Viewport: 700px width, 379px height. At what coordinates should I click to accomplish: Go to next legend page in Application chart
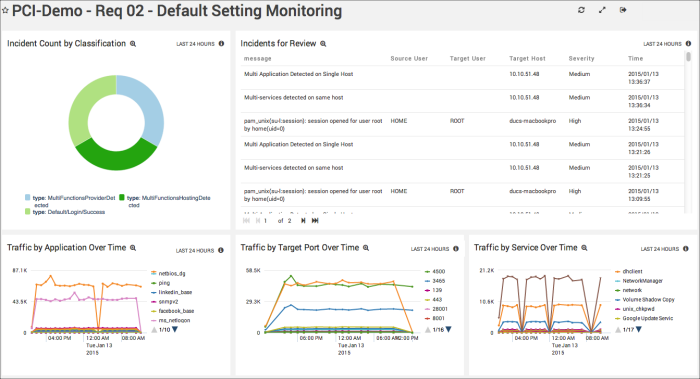(175, 329)
